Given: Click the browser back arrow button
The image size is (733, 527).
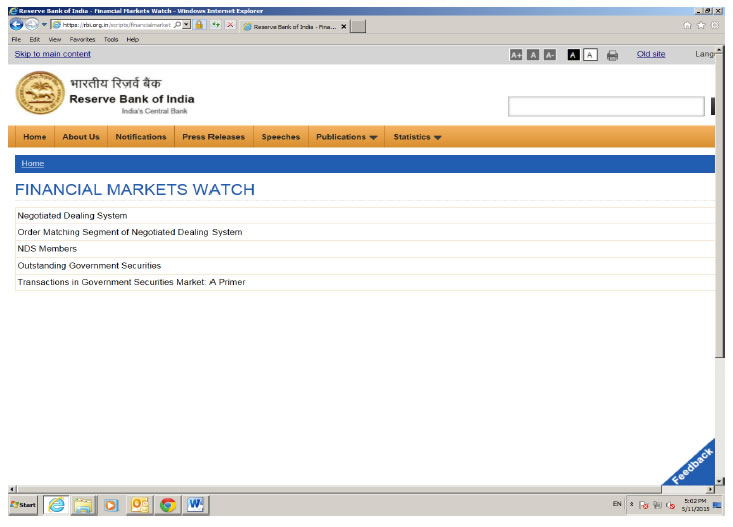Looking at the screenshot, I should 17,24.
